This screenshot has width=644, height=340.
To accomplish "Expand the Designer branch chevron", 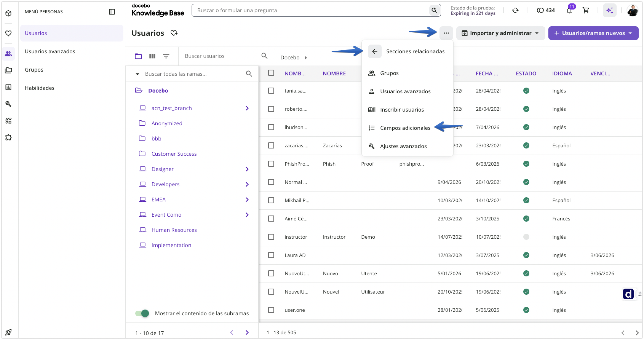I will (x=247, y=169).
